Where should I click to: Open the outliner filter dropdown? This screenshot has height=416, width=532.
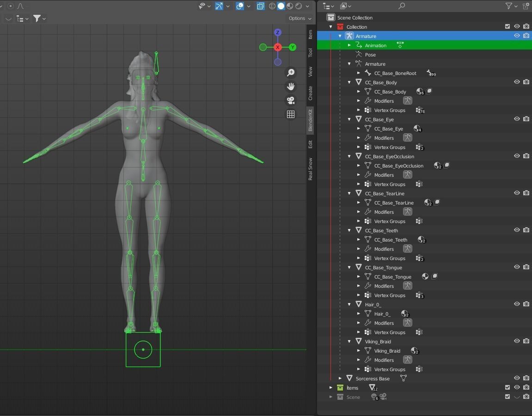511,6
